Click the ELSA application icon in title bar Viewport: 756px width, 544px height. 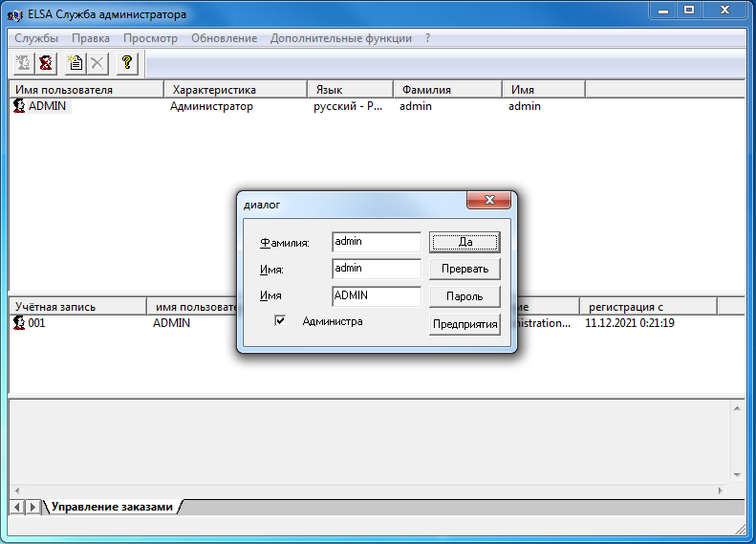(x=15, y=15)
